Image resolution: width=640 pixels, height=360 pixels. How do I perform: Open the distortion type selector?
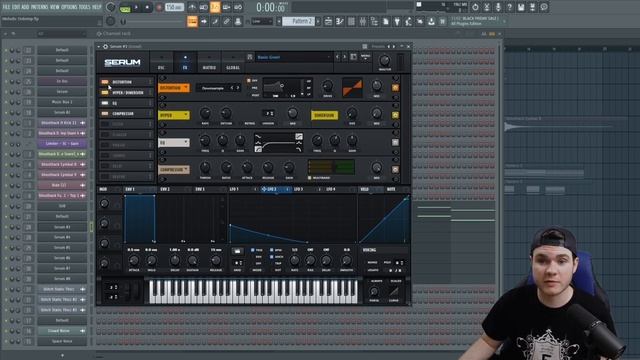point(218,88)
